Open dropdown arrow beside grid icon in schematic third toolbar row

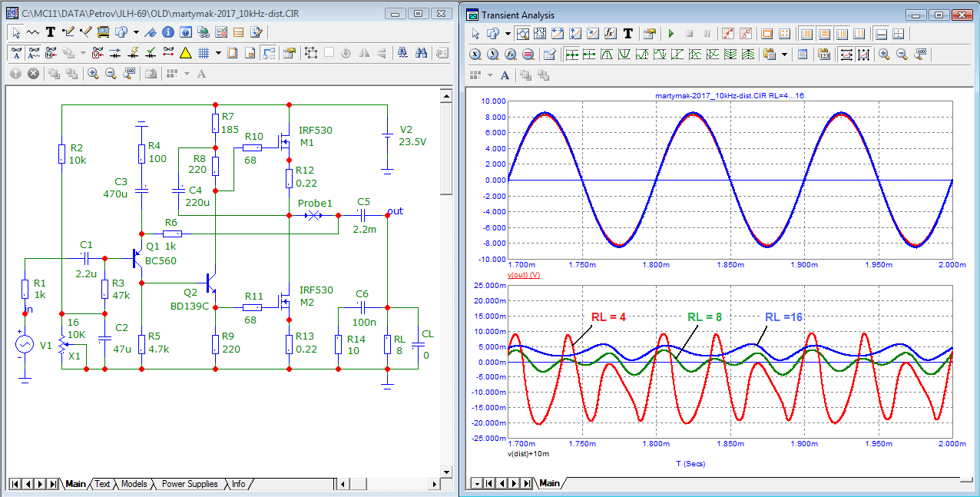coord(187,74)
